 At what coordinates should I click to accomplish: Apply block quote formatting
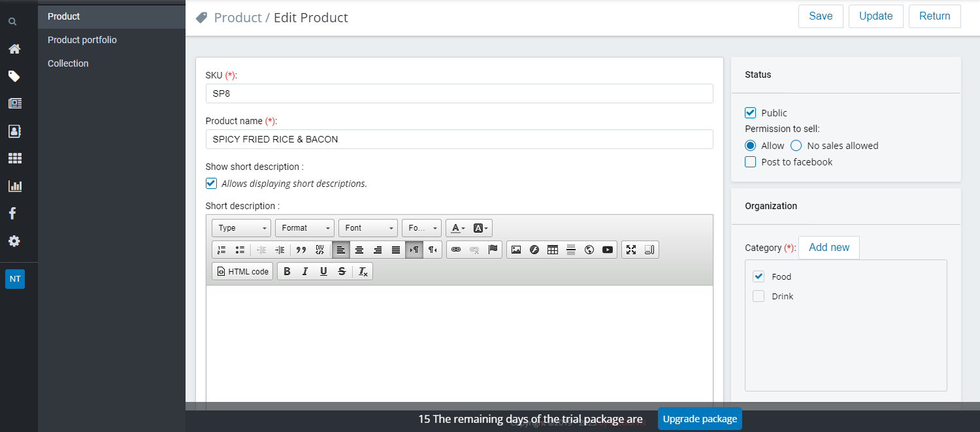coord(301,250)
